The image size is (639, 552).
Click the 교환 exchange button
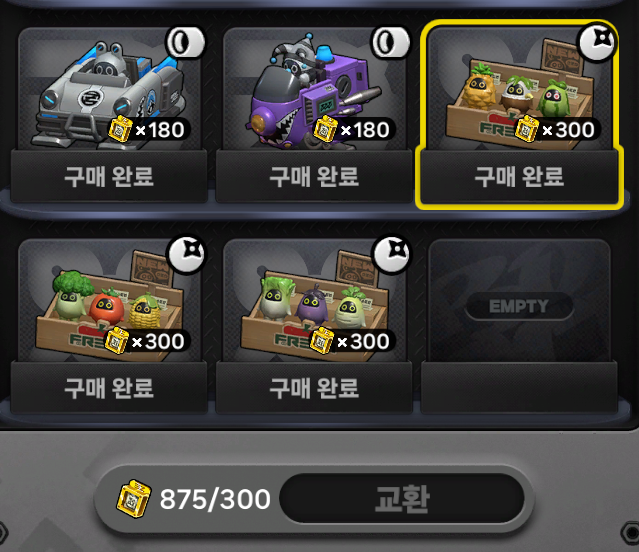click(x=402, y=499)
